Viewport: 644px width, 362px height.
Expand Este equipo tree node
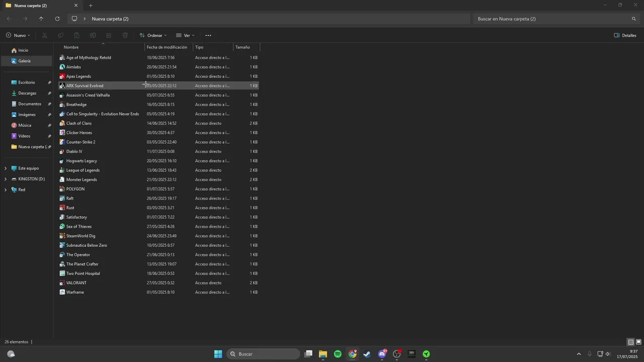click(x=6, y=168)
